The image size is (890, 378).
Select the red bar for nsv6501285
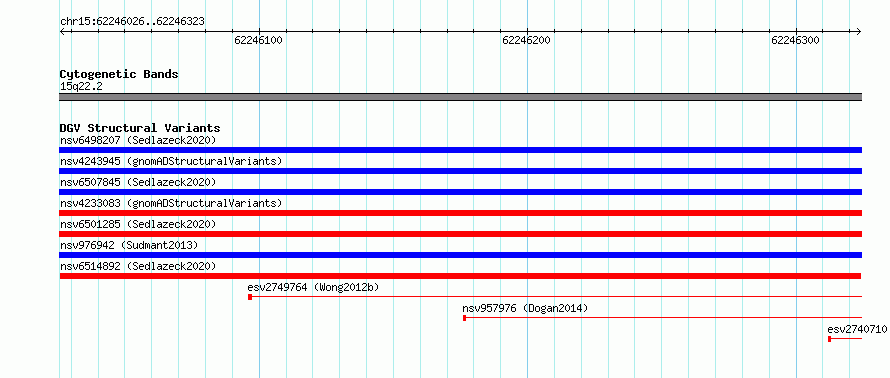click(x=461, y=234)
